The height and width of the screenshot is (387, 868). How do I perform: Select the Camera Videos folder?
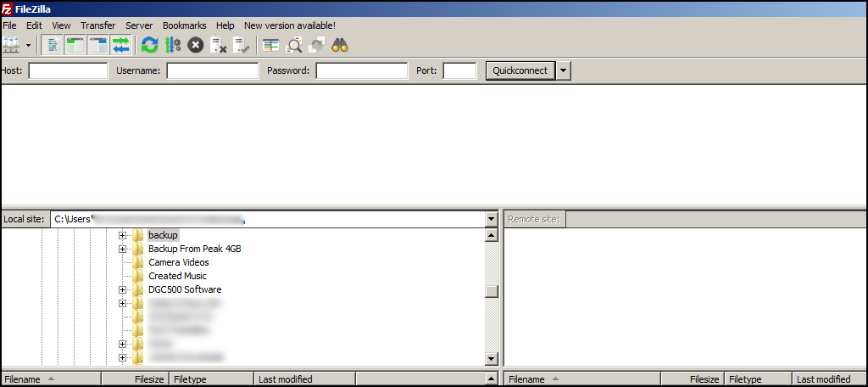(179, 262)
